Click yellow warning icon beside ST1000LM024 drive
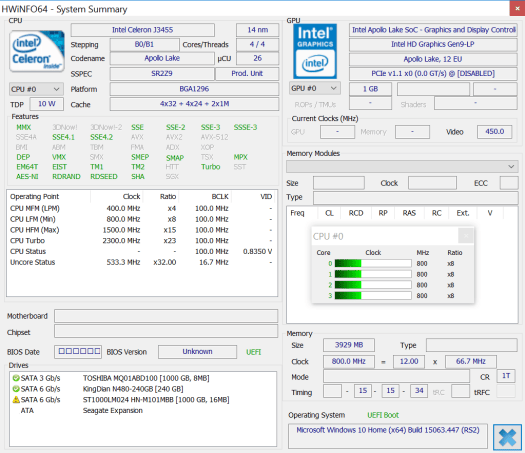Viewport: 525px width, 453px height. [x=16, y=399]
